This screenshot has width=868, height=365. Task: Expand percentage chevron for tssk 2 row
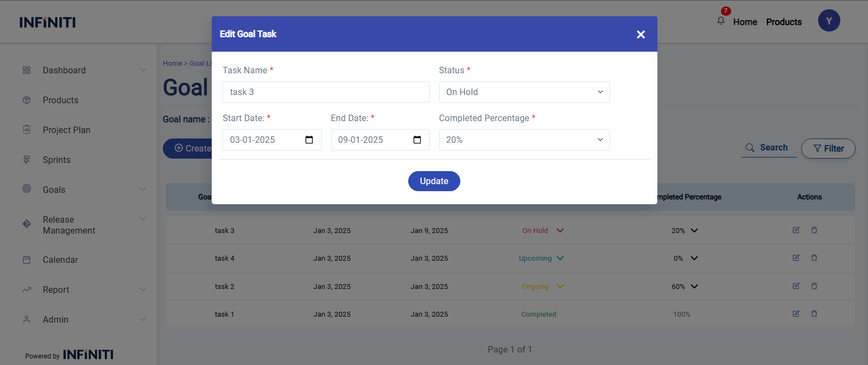694,287
